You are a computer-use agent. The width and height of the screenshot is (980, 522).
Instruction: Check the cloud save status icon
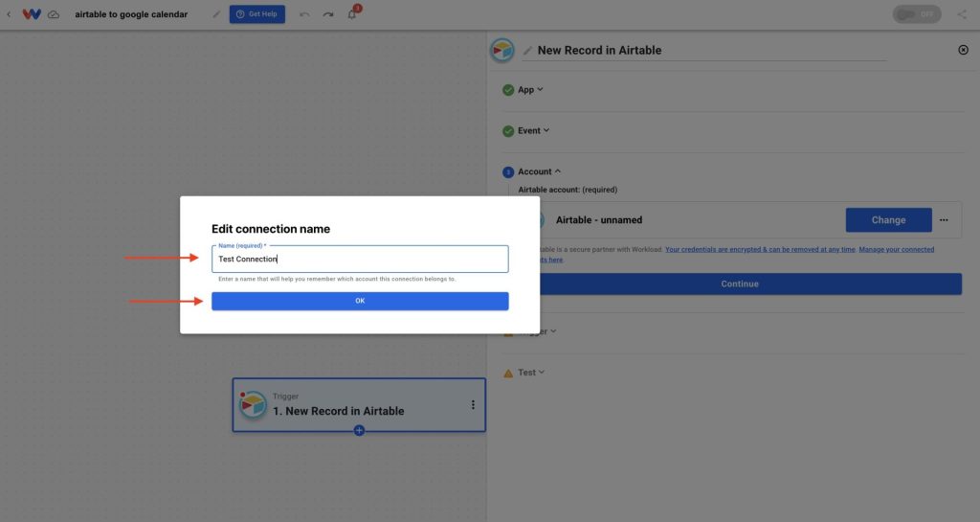coord(54,14)
